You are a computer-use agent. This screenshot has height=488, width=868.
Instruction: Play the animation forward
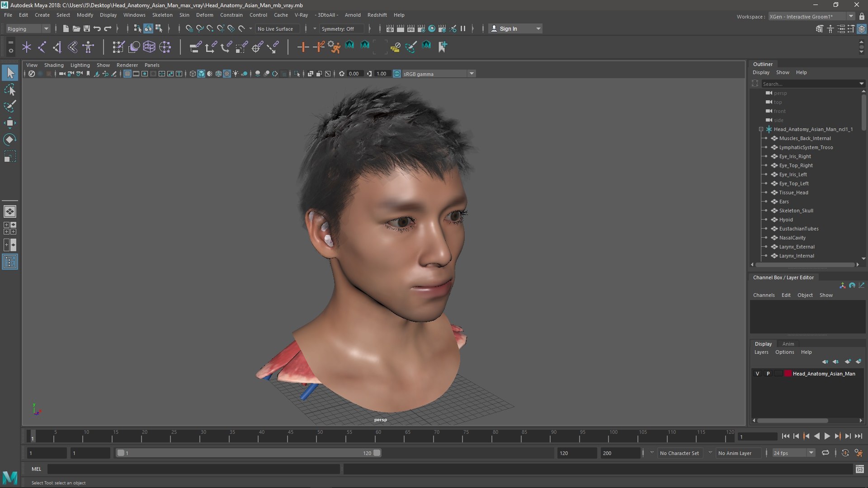827,436
